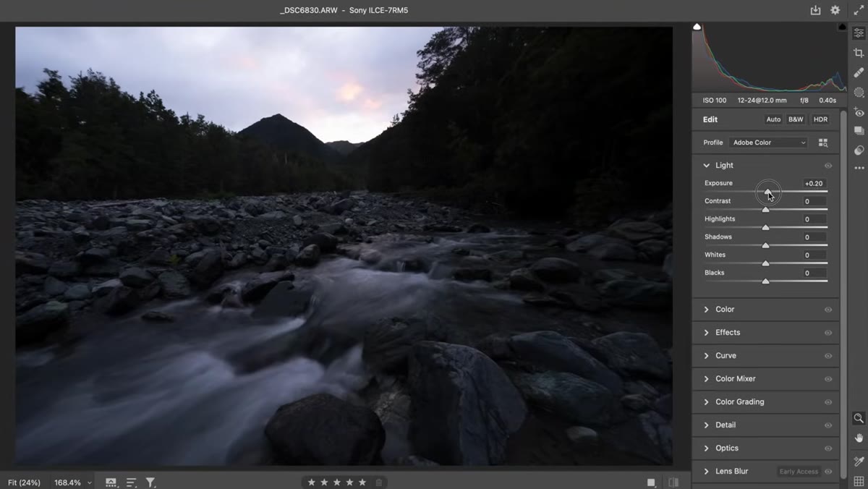Open Camera Raw preferences gear

[x=835, y=10]
